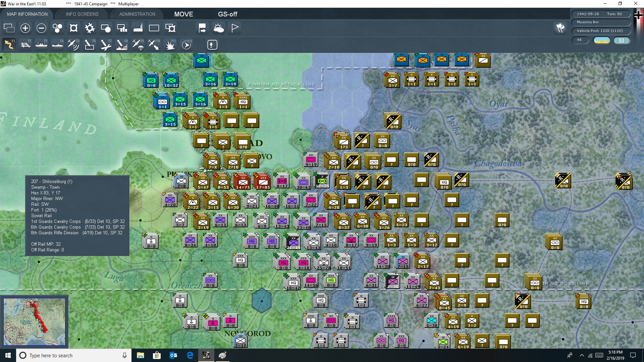Show the factory locations icon

[x=138, y=28]
